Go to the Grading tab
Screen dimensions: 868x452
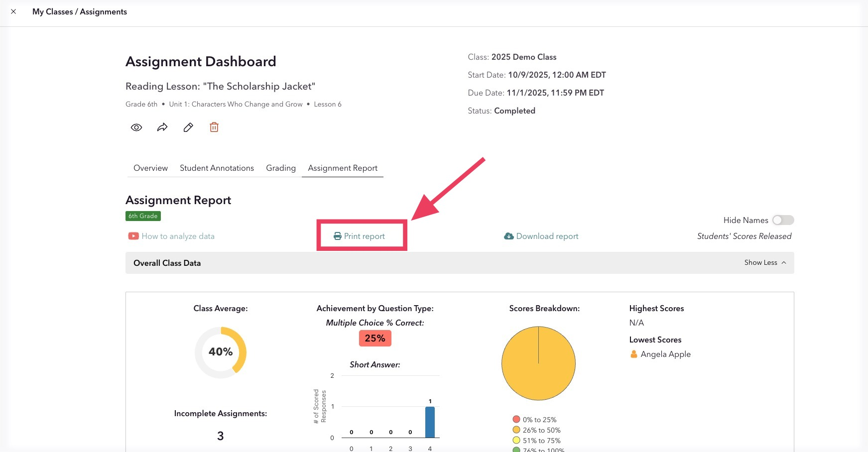(x=281, y=168)
